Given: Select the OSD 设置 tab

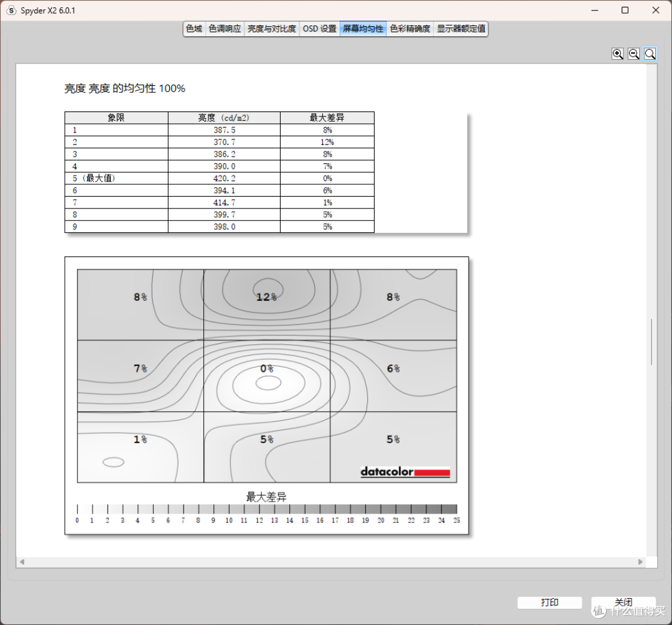Looking at the screenshot, I should 320,29.
